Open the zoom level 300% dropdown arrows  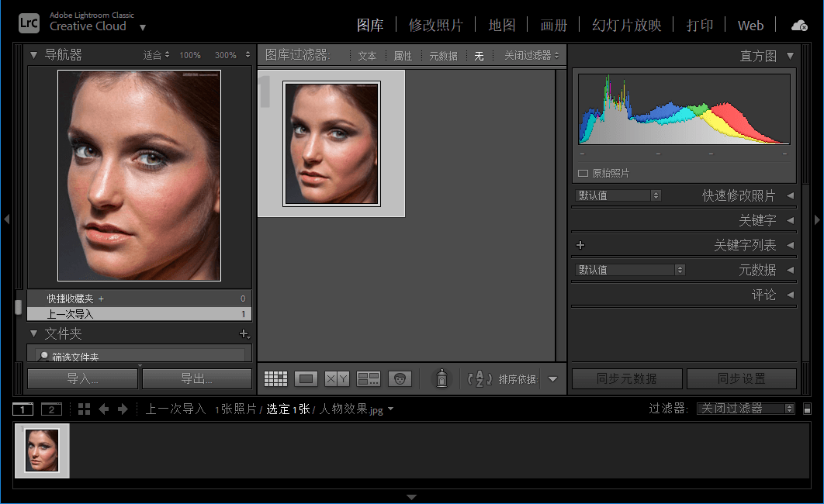tap(248, 54)
